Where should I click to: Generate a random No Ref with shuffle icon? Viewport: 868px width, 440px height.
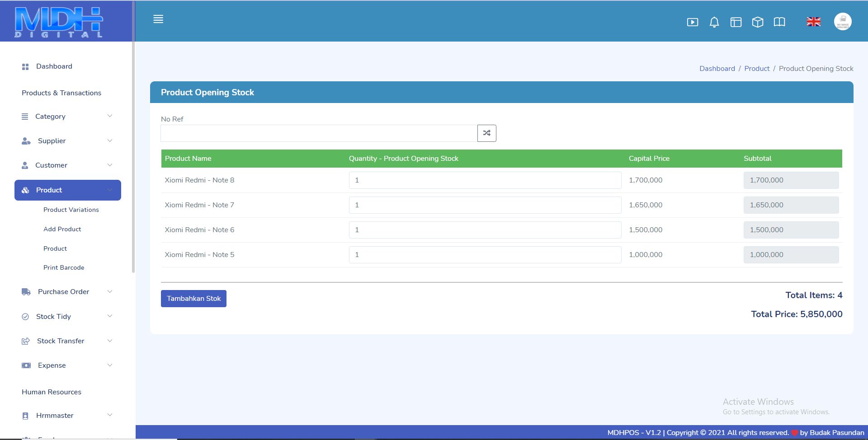[487, 133]
